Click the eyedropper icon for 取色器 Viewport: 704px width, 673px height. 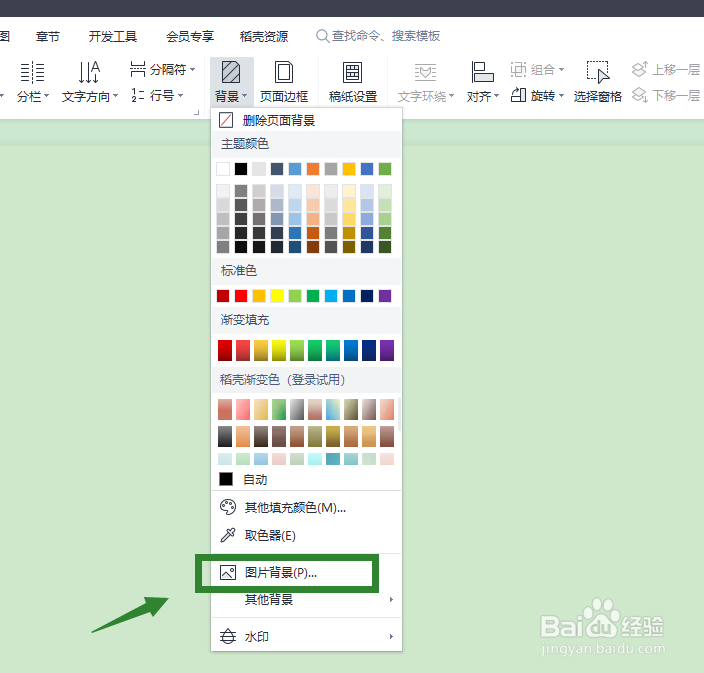228,535
